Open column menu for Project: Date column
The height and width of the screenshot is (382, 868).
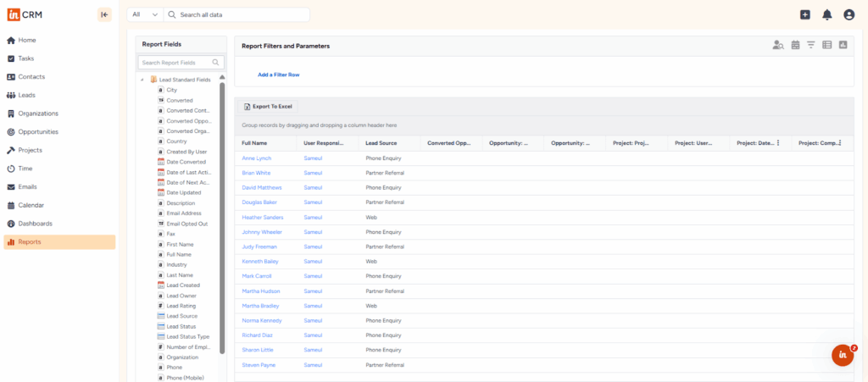point(778,143)
